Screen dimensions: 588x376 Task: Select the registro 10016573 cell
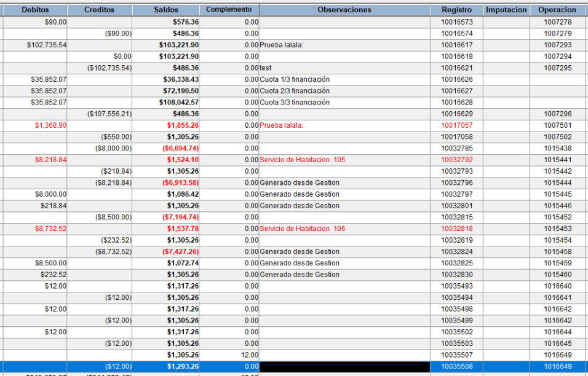click(x=456, y=22)
